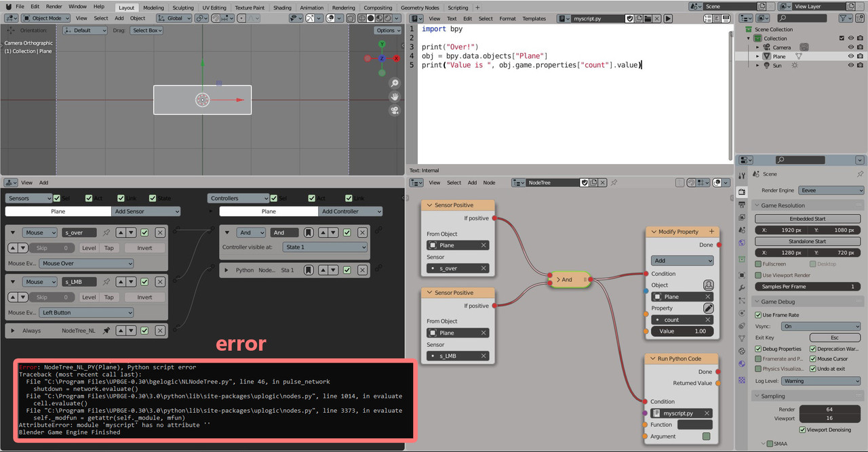Adjust the Samples Per Frame field

808,287
